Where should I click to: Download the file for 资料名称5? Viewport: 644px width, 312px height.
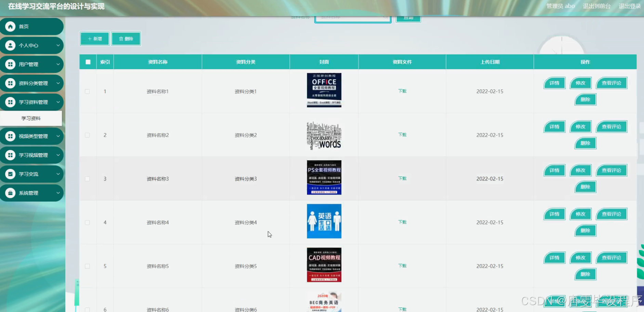click(x=402, y=266)
